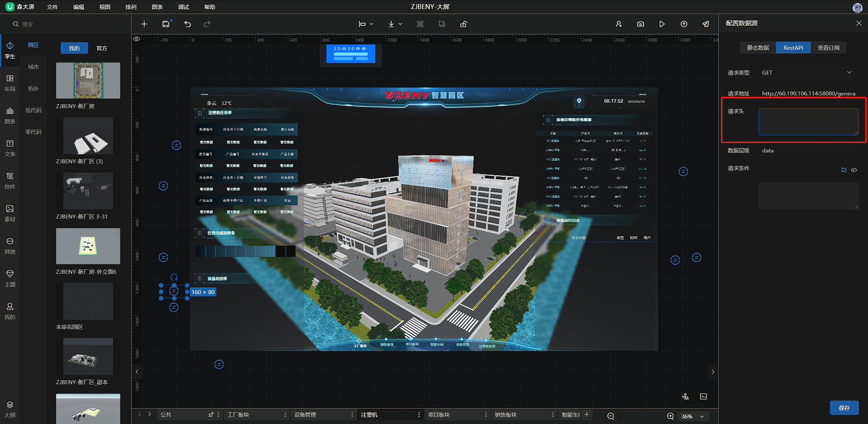
Task: Switch to the 工厂板块 page tab
Action: [256, 414]
